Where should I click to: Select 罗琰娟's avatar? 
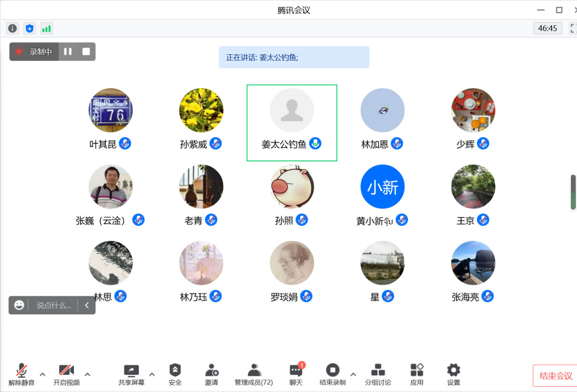click(292, 263)
